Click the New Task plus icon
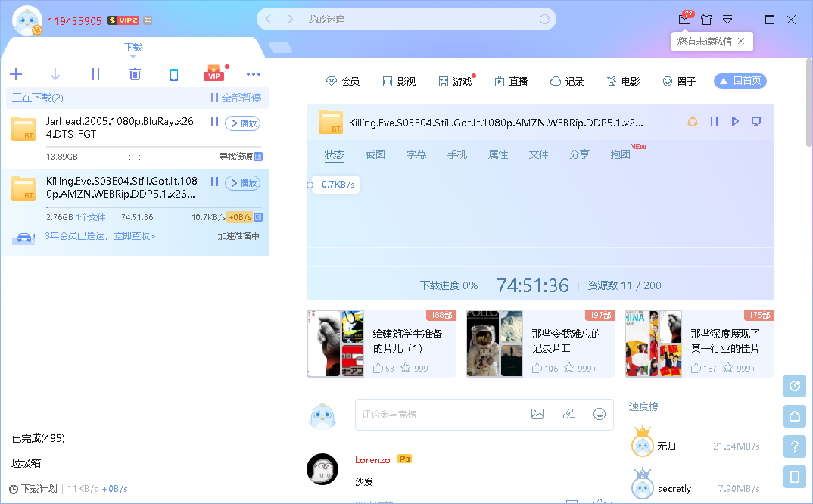Image resolution: width=813 pixels, height=504 pixels. (16, 74)
